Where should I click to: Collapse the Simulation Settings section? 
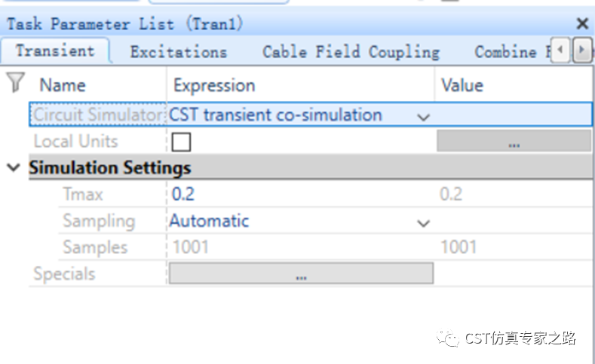pyautogui.click(x=14, y=167)
